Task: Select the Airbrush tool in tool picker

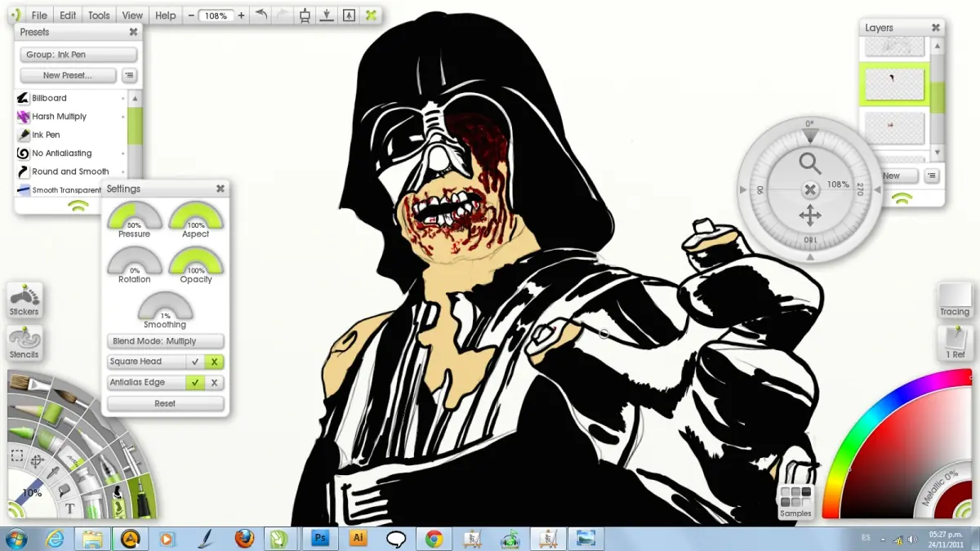Action: (130, 455)
